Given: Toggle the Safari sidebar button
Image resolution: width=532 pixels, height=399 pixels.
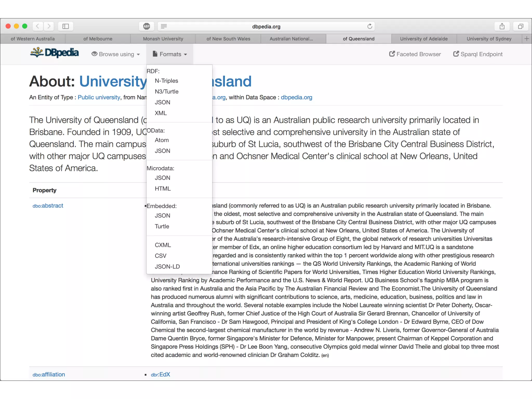Looking at the screenshot, I should [65, 26].
